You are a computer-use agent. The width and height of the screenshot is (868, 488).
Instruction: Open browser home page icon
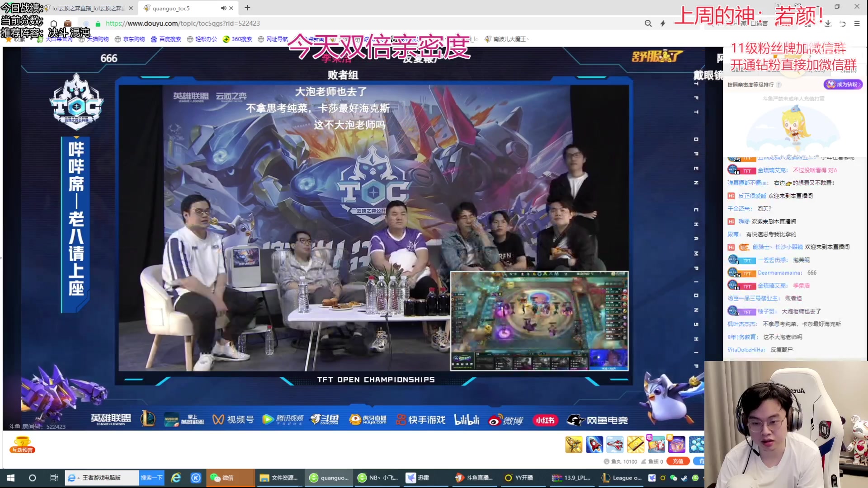(x=54, y=23)
